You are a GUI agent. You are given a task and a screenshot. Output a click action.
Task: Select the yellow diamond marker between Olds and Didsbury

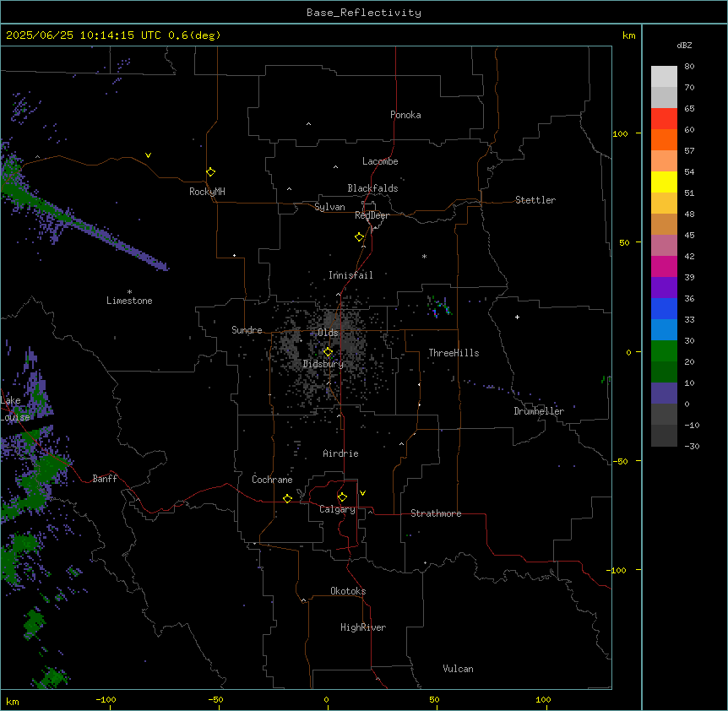328,352
